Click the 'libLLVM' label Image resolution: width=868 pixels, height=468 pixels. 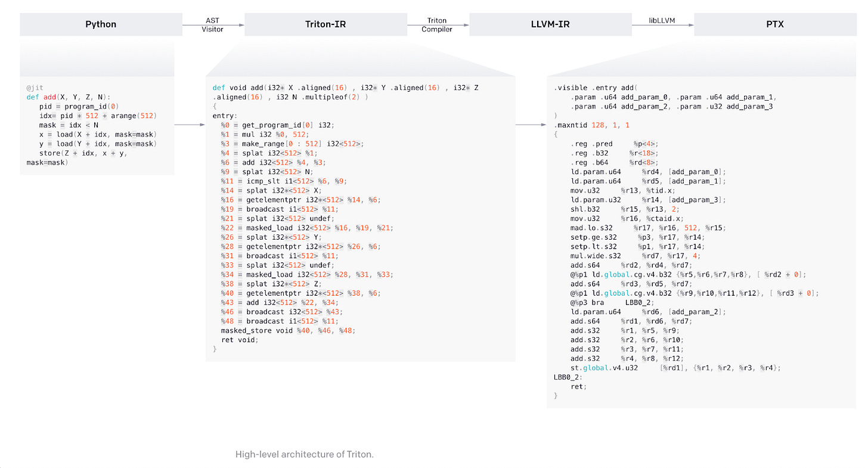(x=662, y=20)
